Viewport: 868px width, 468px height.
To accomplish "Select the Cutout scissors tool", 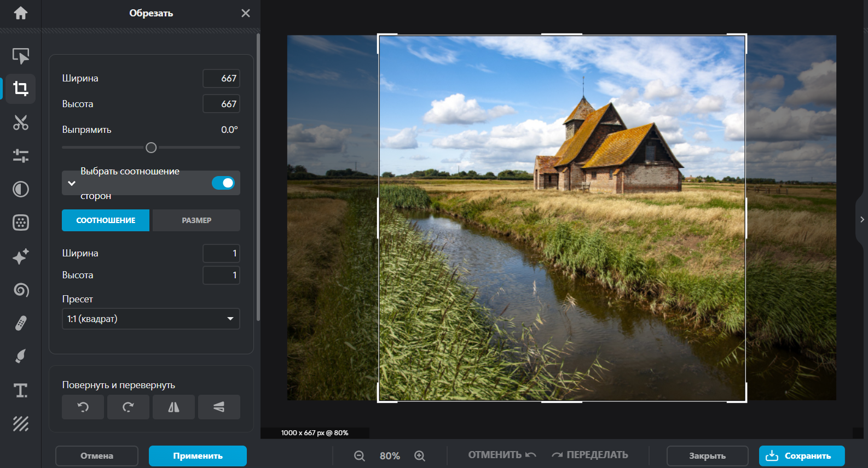I will coord(21,122).
